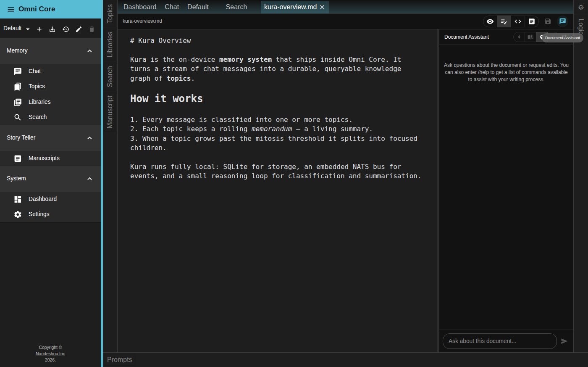Switch to the Default tab
This screenshot has height=367, width=588.
tap(198, 7)
